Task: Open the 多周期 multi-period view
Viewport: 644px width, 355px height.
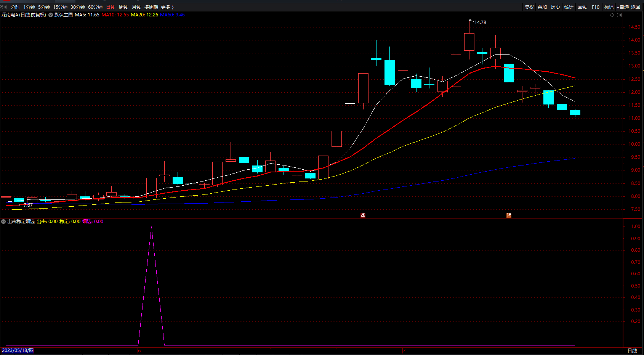Action: [151, 7]
